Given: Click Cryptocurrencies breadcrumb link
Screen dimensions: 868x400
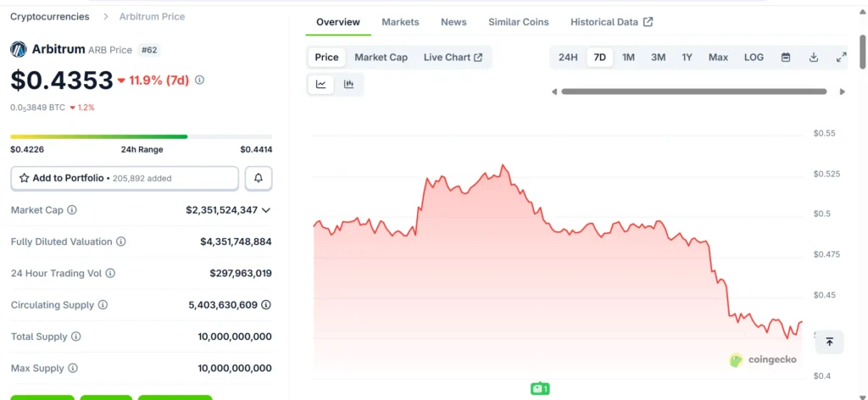Looking at the screenshot, I should (x=50, y=17).
